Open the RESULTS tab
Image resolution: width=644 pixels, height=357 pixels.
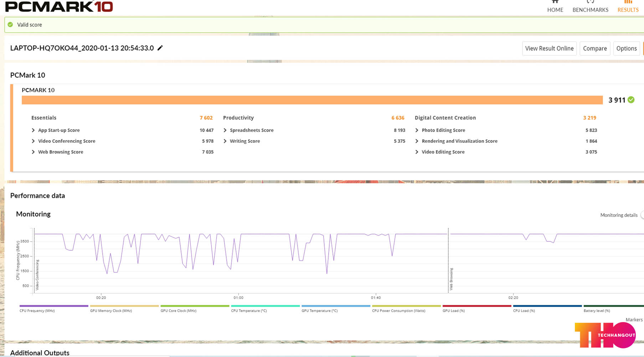[x=628, y=7]
